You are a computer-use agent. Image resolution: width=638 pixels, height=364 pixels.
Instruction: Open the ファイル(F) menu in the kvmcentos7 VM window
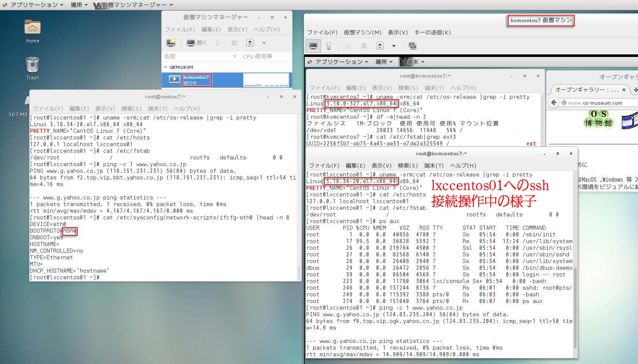[323, 32]
